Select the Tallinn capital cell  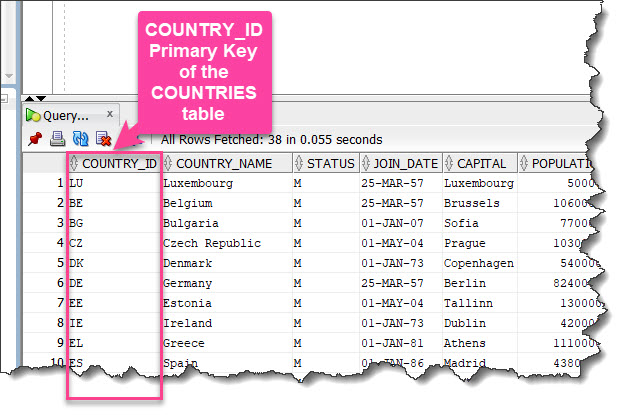pos(480,303)
